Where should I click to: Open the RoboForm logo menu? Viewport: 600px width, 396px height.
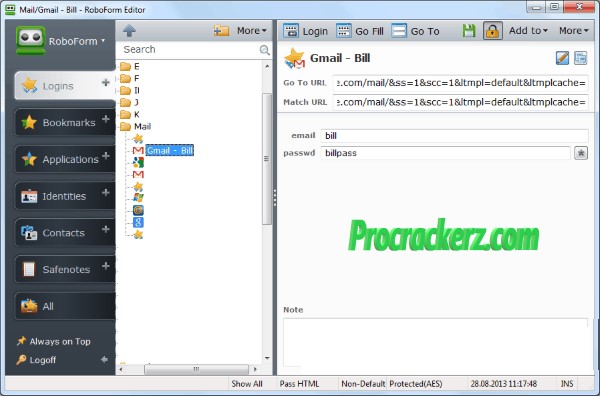tap(60, 41)
